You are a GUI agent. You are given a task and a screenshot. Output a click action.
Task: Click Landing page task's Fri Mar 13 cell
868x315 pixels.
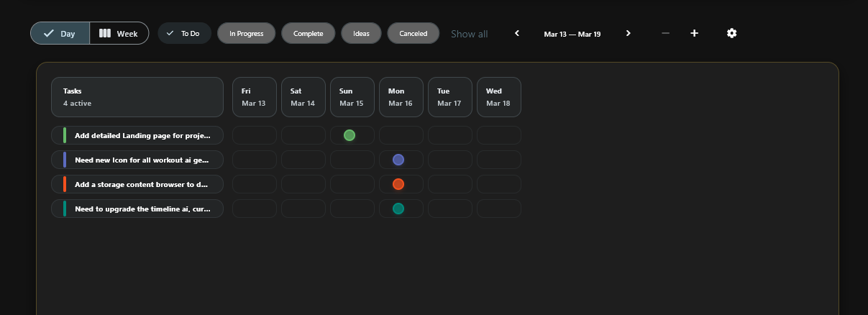pos(255,135)
